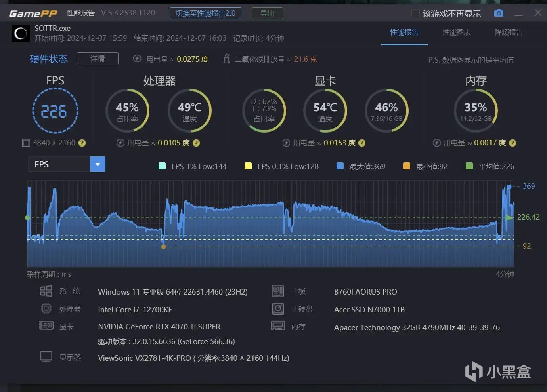547x392 pixels.
Task: Switch to the 降频报告 tab
Action: click(x=509, y=32)
